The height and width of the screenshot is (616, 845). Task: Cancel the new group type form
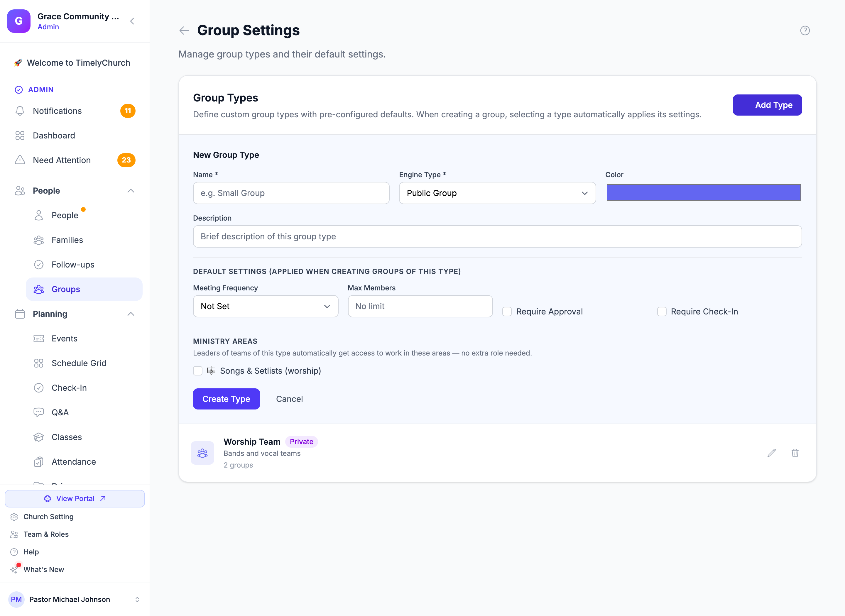click(x=289, y=399)
